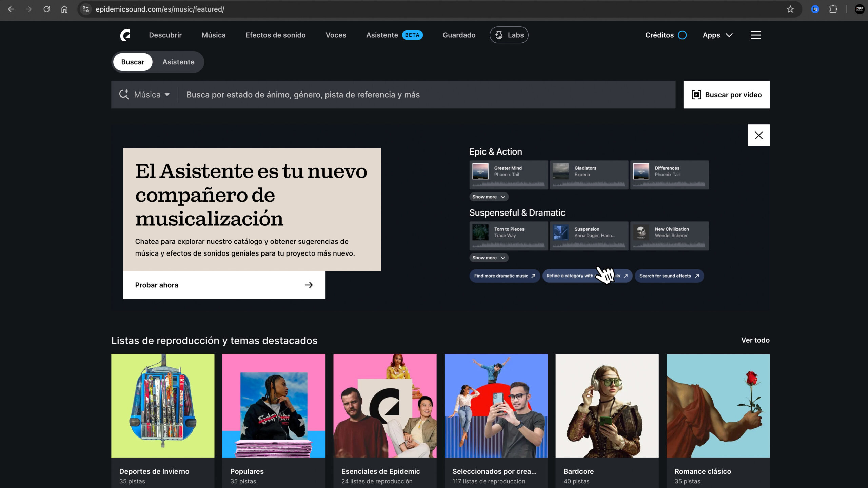This screenshot has width=868, height=488.
Task: Expand Show more under Epic & Action
Action: (x=489, y=197)
